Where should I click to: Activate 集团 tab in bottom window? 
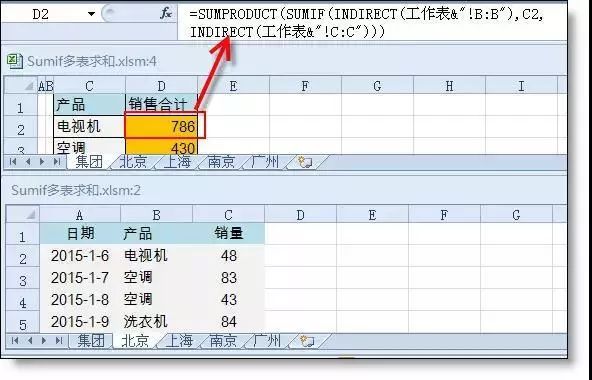point(91,341)
